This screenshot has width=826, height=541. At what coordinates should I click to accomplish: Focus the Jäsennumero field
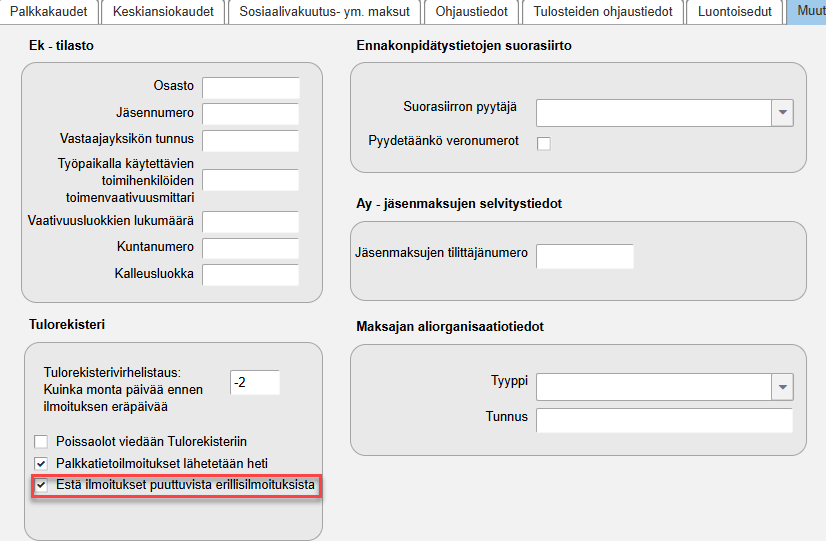pyautogui.click(x=251, y=114)
